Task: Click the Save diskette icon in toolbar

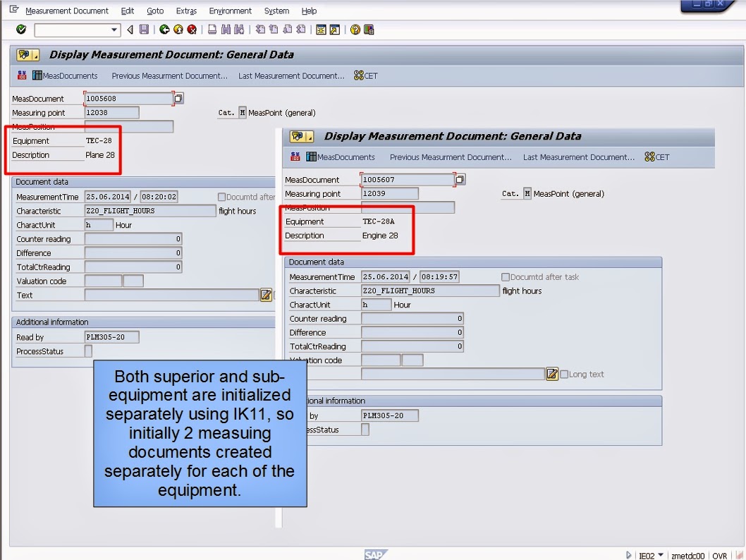Action: (144, 30)
